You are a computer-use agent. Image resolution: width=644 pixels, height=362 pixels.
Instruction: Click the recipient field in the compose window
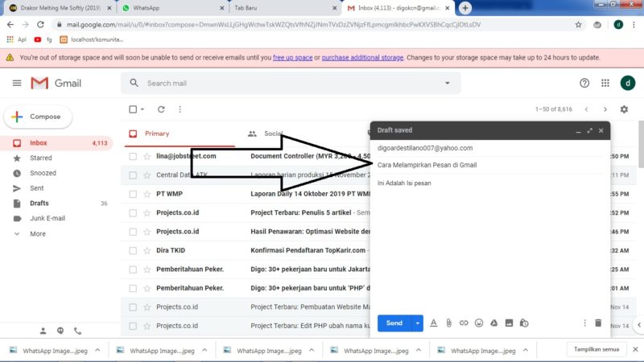pos(489,148)
